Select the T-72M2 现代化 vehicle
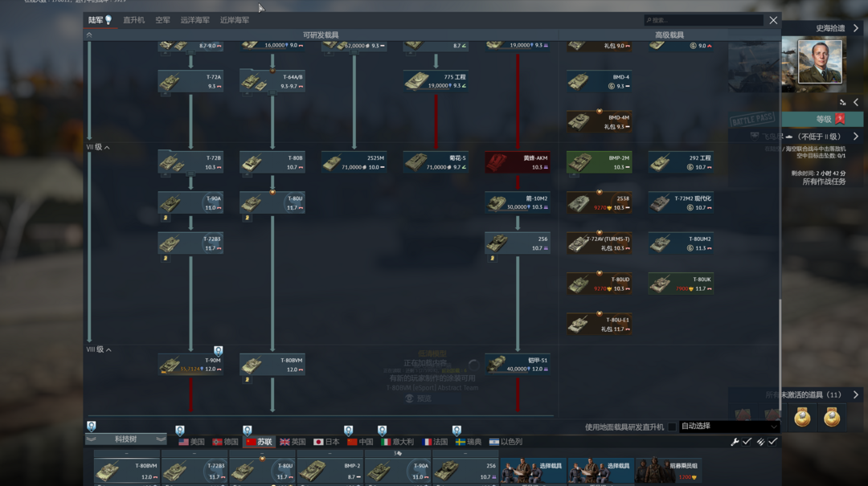The width and height of the screenshot is (868, 486). pos(681,202)
